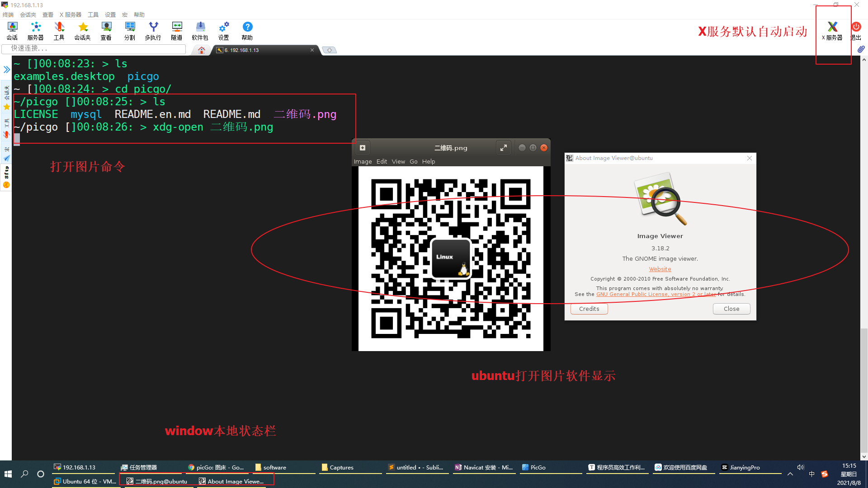Click the QR code image in viewer
Screen dimensions: 868x488
click(x=451, y=258)
